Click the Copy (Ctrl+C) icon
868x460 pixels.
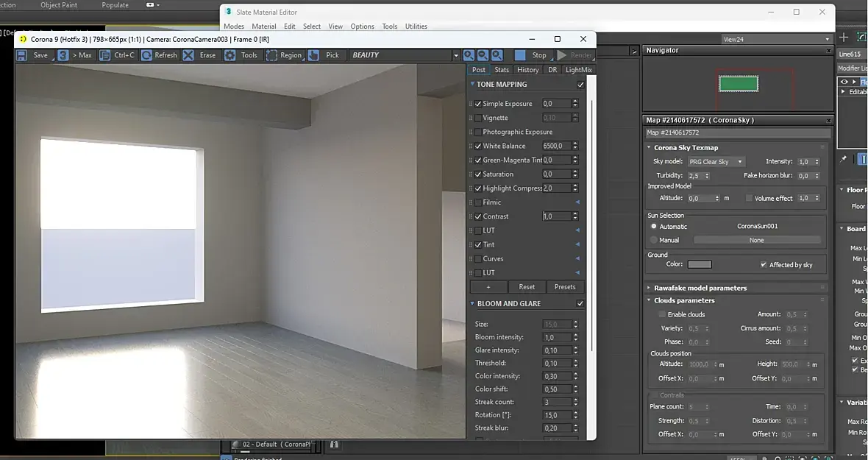tap(105, 55)
